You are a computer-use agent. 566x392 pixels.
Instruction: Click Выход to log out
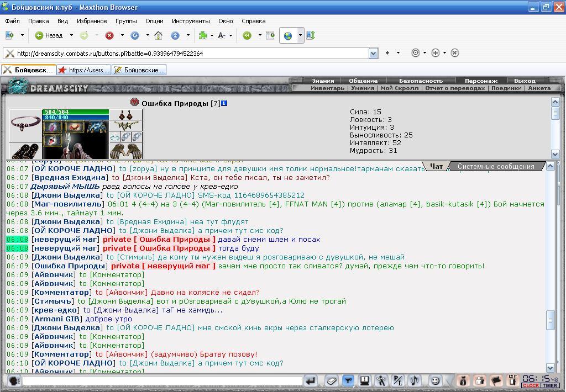[x=525, y=81]
